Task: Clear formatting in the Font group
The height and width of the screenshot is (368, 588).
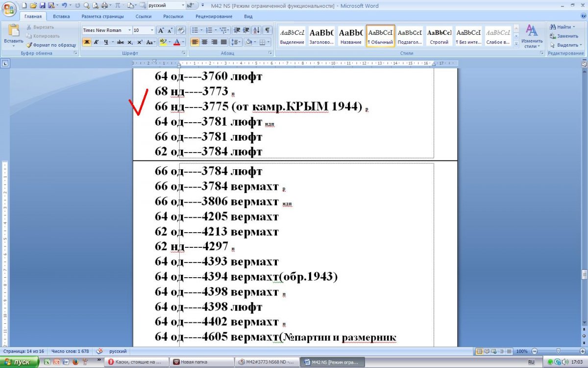Action: (180, 30)
